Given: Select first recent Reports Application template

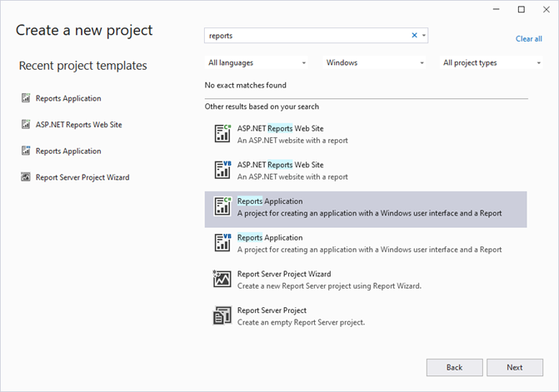Looking at the screenshot, I should [68, 98].
